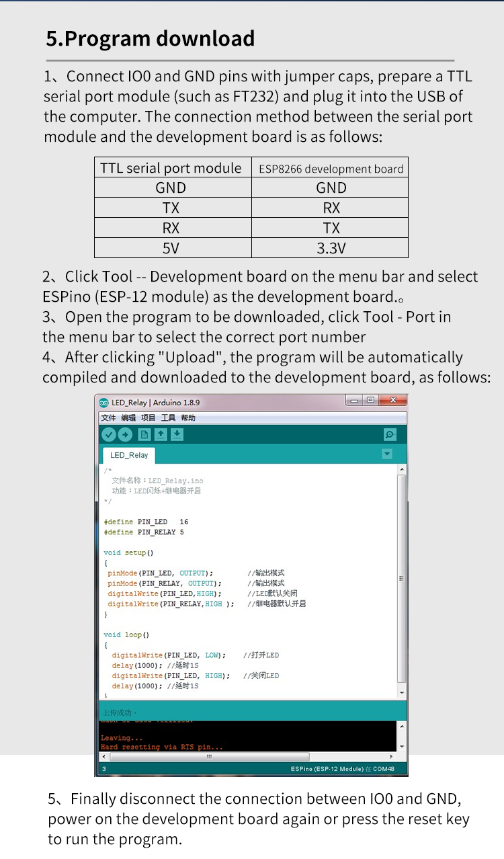Click the '#define PIN_RELAY 5' line
This screenshot has height=859, width=504.
point(144,532)
